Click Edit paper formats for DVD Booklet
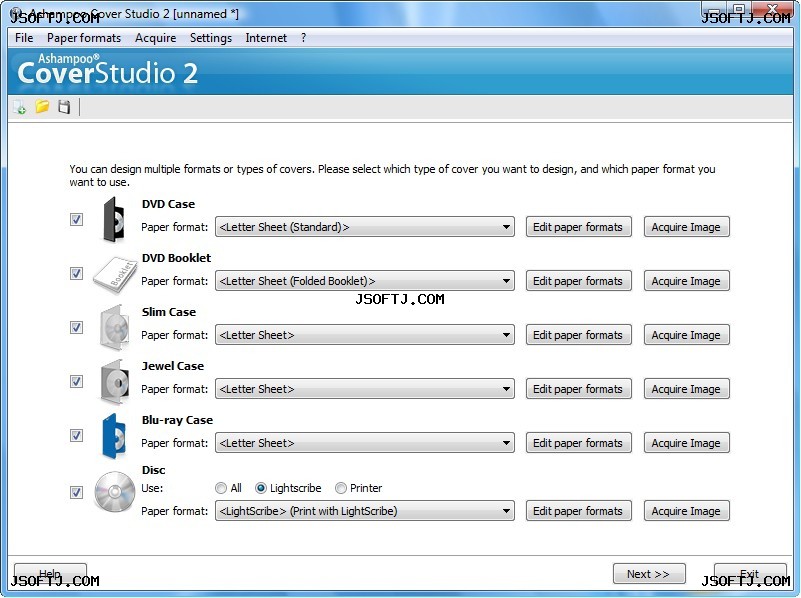Image resolution: width=801 pixels, height=598 pixels. pyautogui.click(x=579, y=281)
